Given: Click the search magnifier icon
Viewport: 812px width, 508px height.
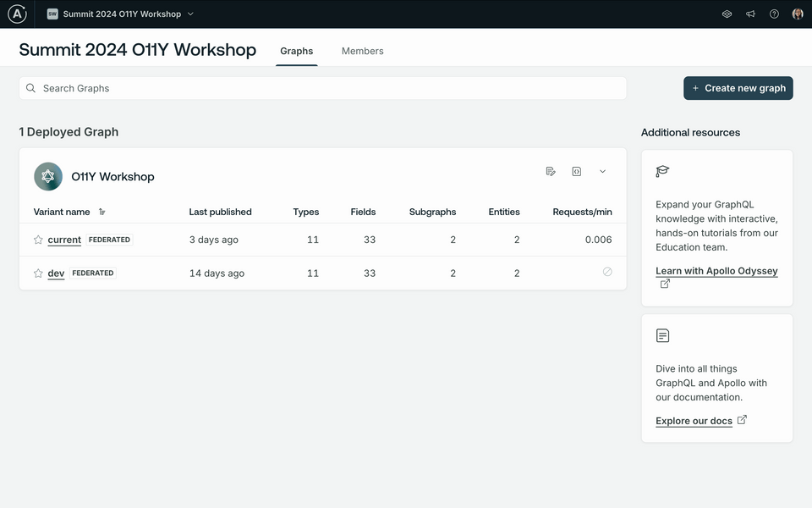Looking at the screenshot, I should click(x=31, y=88).
